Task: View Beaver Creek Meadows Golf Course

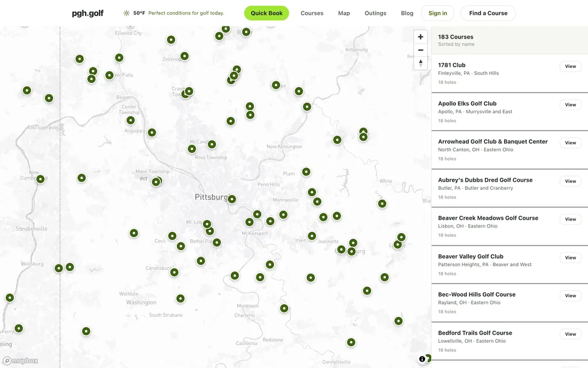Action: [570, 219]
